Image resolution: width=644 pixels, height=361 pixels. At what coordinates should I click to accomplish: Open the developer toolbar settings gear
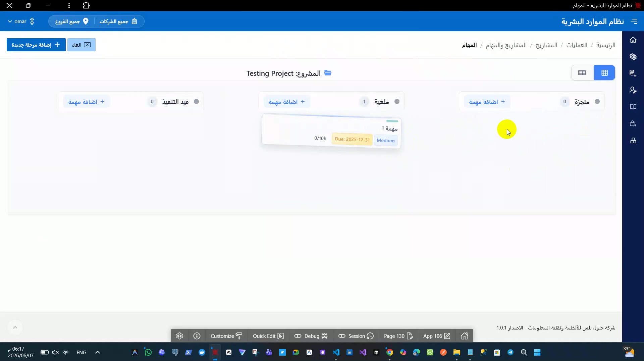click(x=179, y=336)
